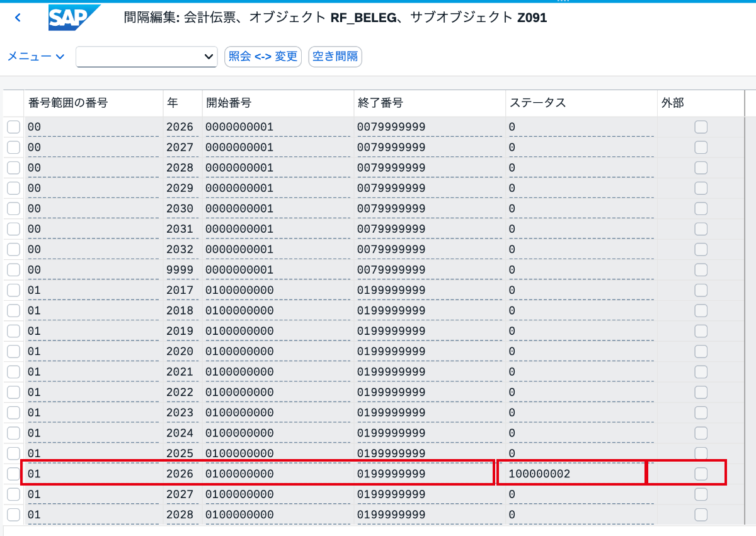
Task: Click the 空き間隔 button
Action: point(335,56)
